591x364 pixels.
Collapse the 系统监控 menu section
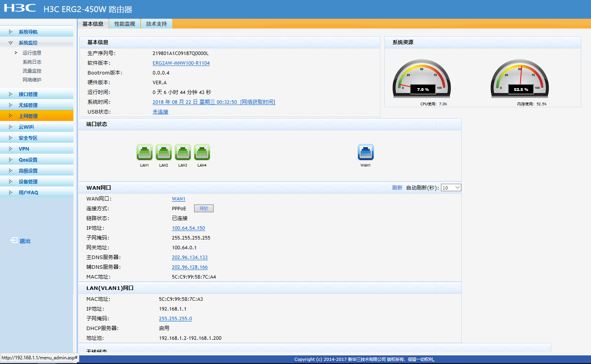tap(37, 43)
